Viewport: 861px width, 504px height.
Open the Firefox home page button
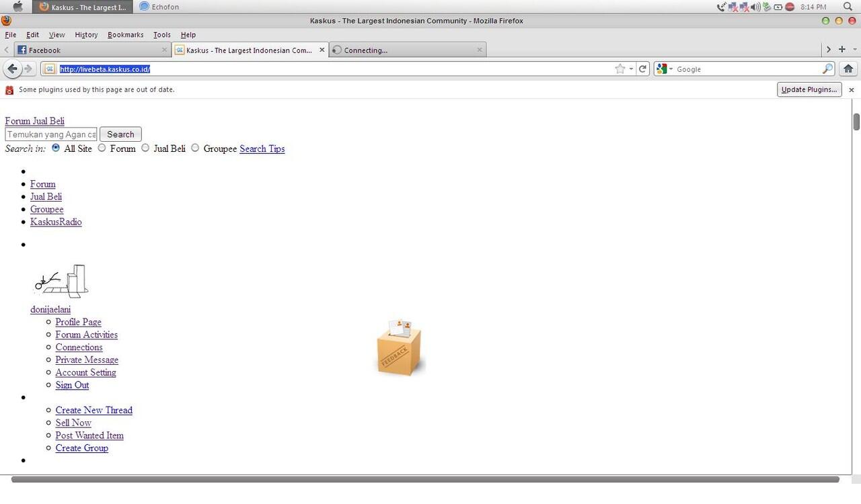tap(848, 69)
